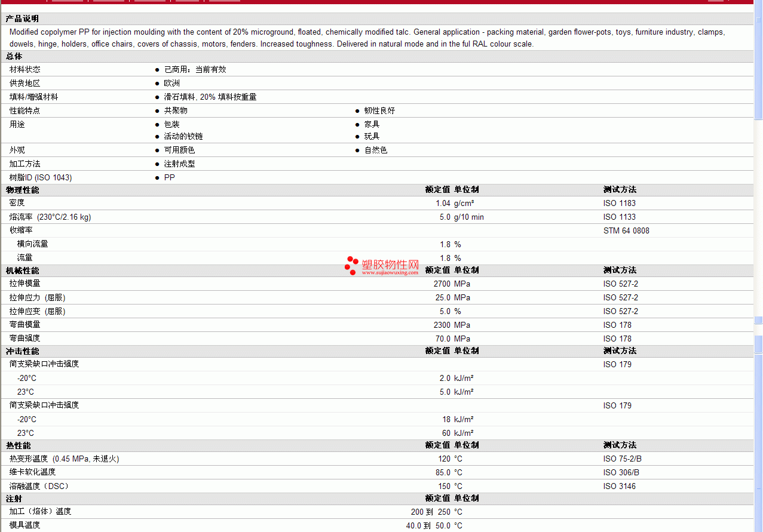The height and width of the screenshot is (532, 763).
Task: Click the 玩具 usage entry
Action: [372, 136]
